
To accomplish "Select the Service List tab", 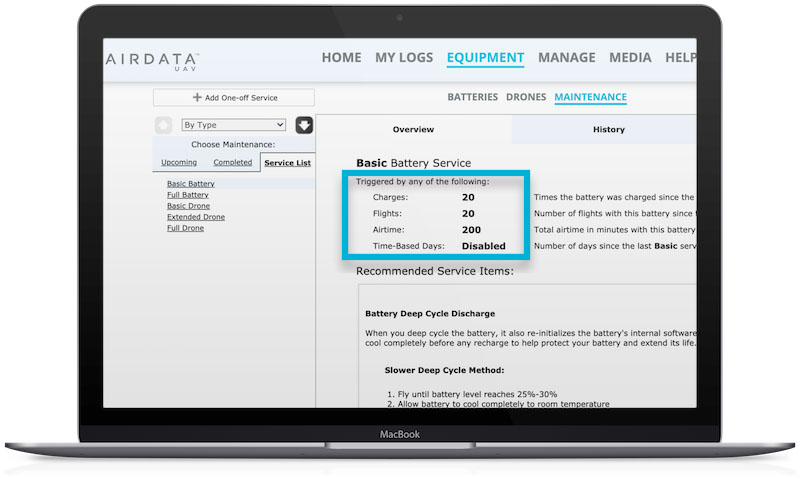I will point(287,163).
